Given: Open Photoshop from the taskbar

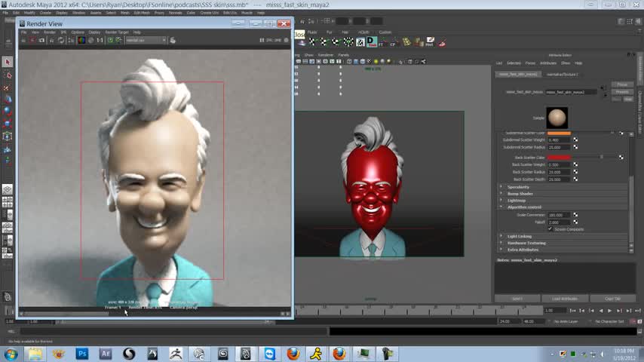Looking at the screenshot, I should pyautogui.click(x=81, y=354).
